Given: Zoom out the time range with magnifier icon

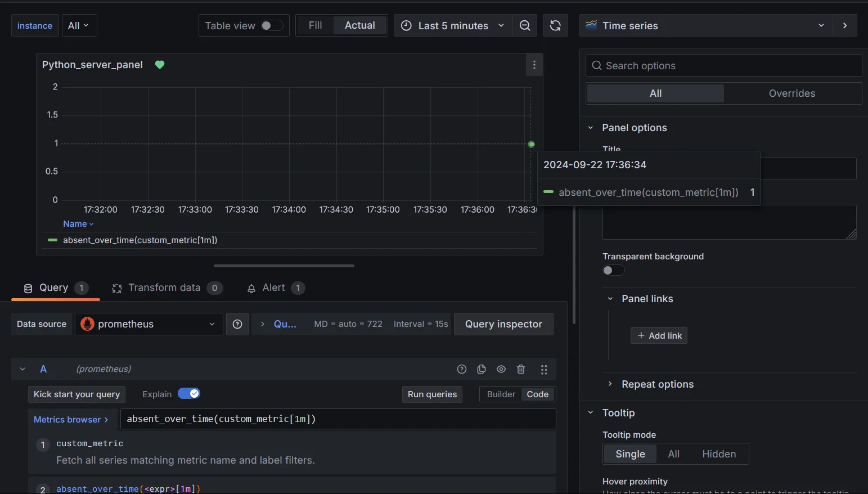Looking at the screenshot, I should point(525,25).
